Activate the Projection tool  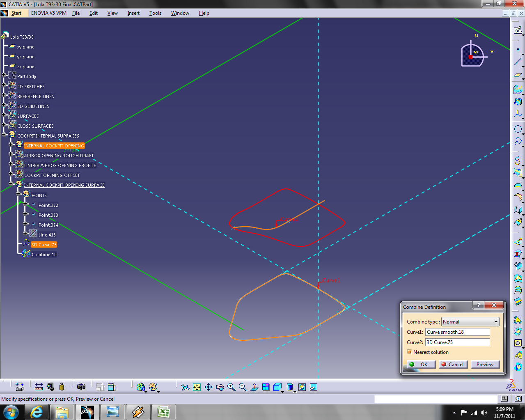tap(518, 89)
